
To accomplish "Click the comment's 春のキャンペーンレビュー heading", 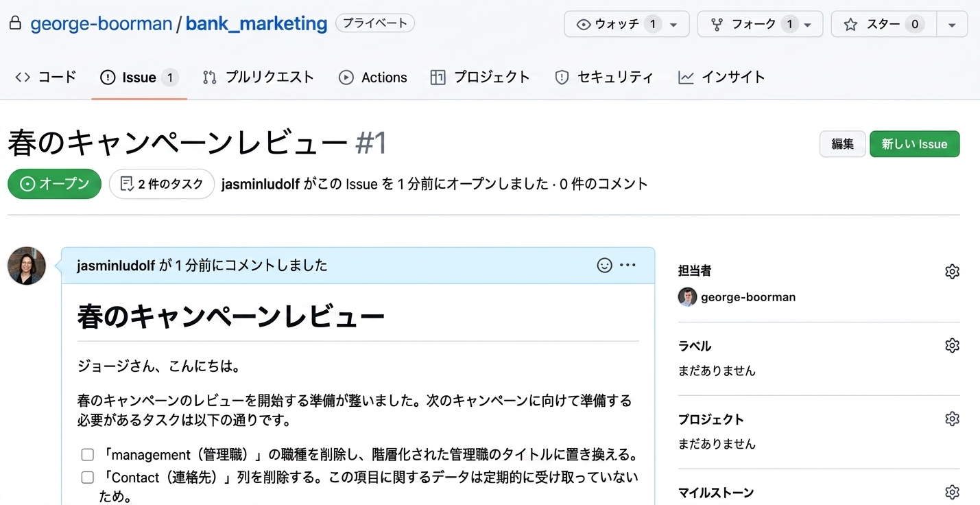I will tap(231, 316).
